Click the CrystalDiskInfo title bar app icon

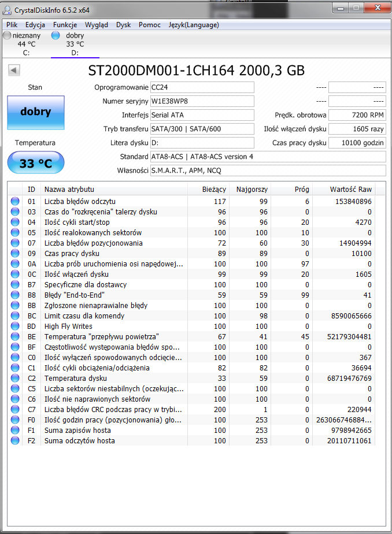click(7, 10)
